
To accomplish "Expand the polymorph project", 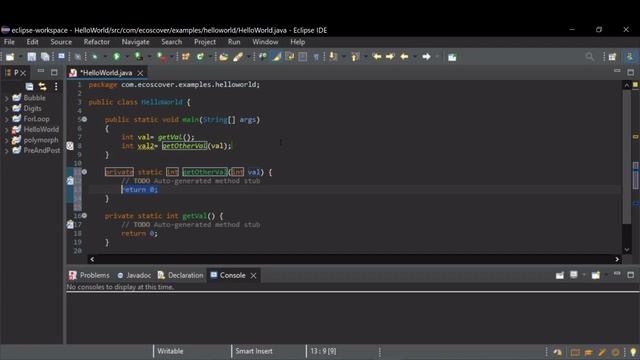I will point(6,140).
